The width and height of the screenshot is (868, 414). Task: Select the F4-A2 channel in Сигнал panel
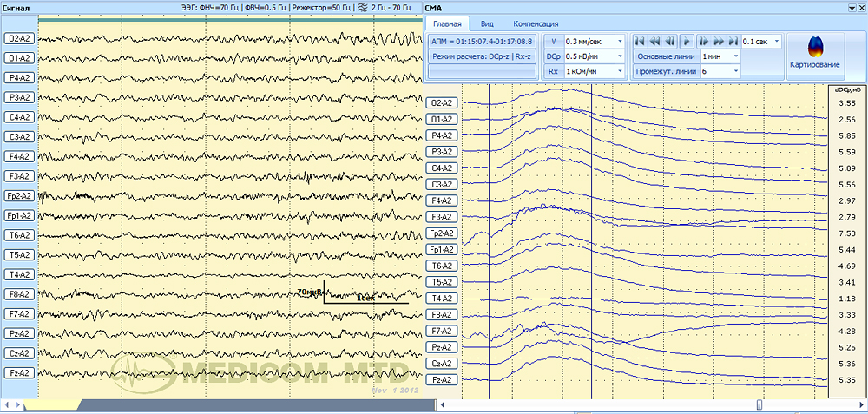(19, 156)
